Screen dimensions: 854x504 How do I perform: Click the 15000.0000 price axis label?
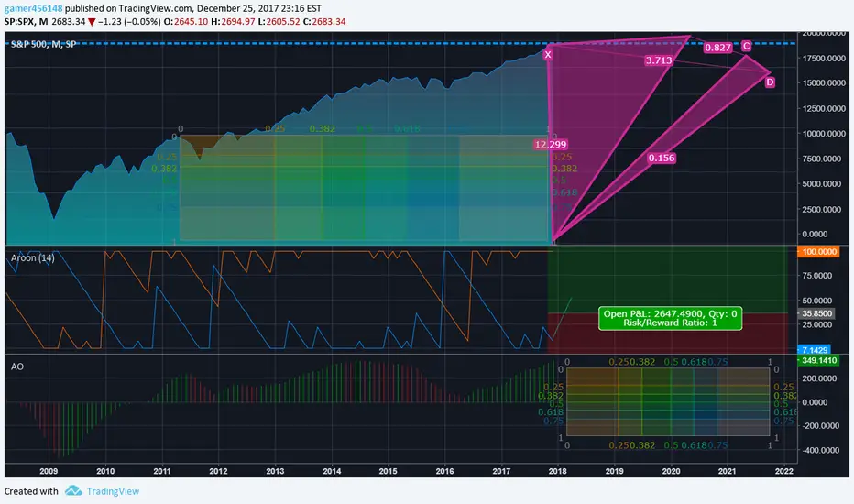click(823, 82)
